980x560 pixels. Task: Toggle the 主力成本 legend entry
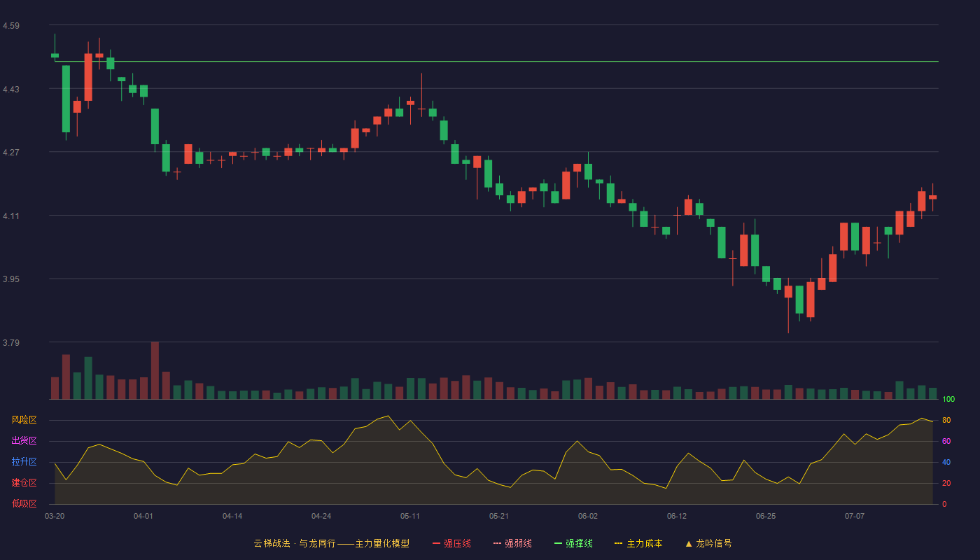[x=638, y=543]
